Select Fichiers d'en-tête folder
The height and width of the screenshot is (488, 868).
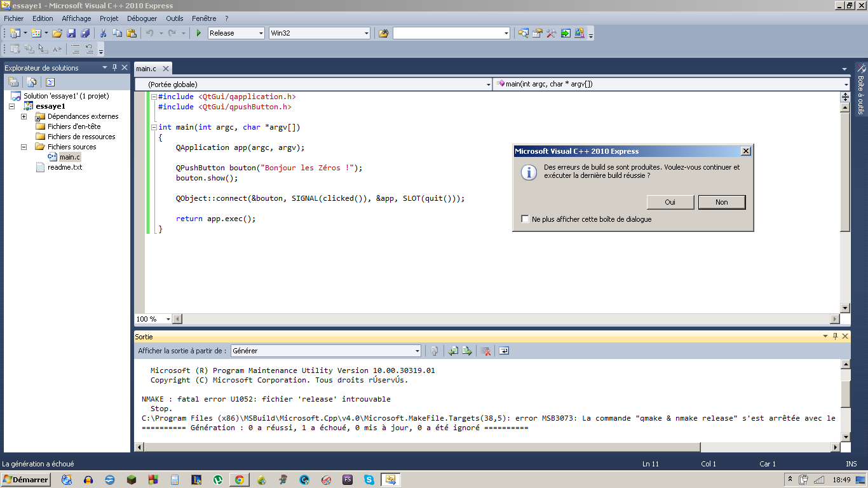pyautogui.click(x=74, y=126)
